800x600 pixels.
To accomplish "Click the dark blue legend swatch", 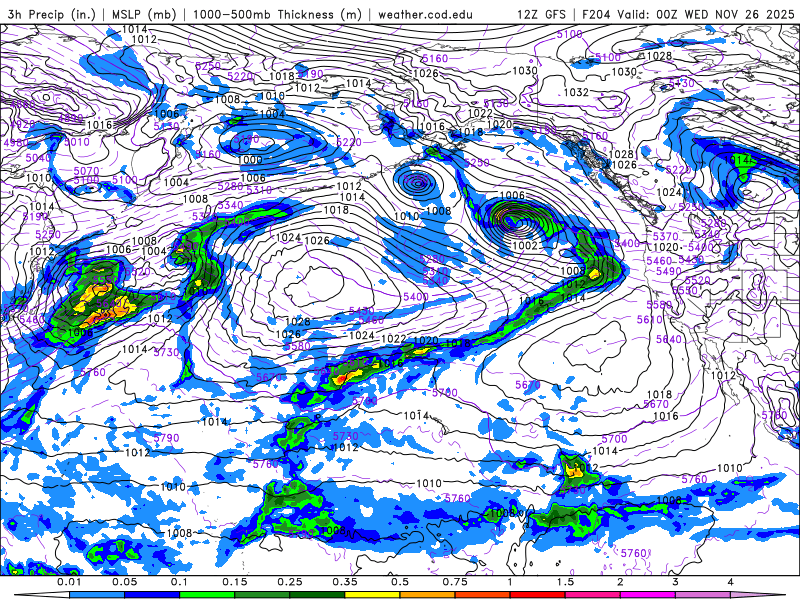I will pyautogui.click(x=152, y=595).
